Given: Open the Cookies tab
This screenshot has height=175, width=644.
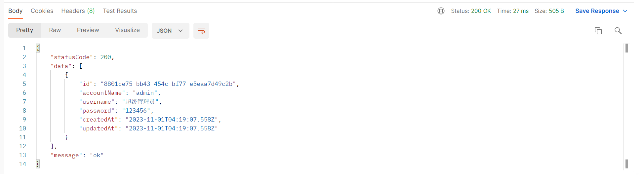Looking at the screenshot, I should (42, 11).
